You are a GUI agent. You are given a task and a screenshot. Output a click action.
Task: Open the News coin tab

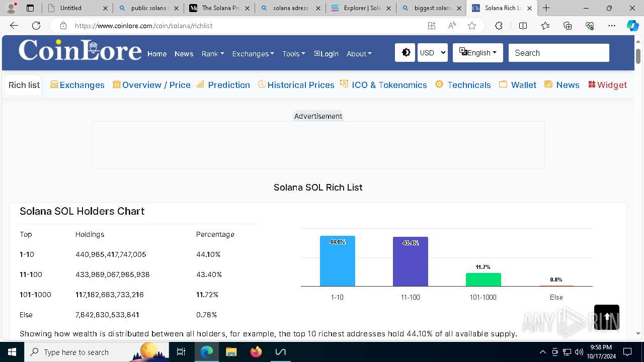[562, 85]
